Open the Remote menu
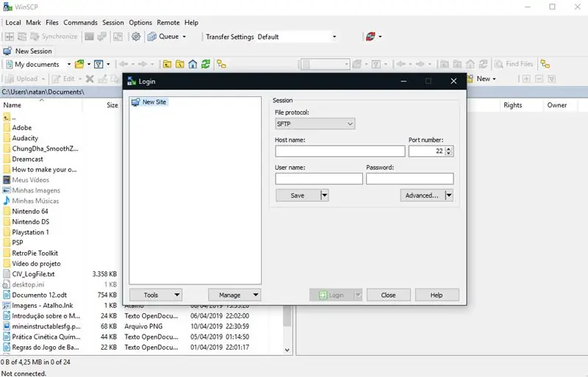 [x=168, y=23]
